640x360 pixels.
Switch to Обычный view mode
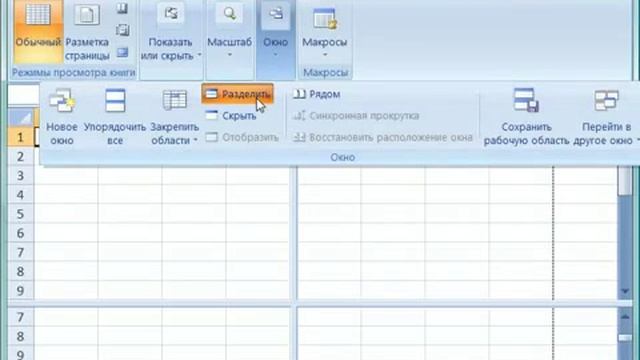click(x=38, y=31)
